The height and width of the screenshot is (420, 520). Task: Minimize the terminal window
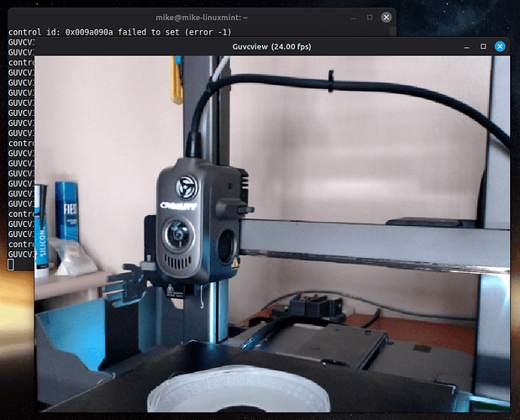[353, 18]
